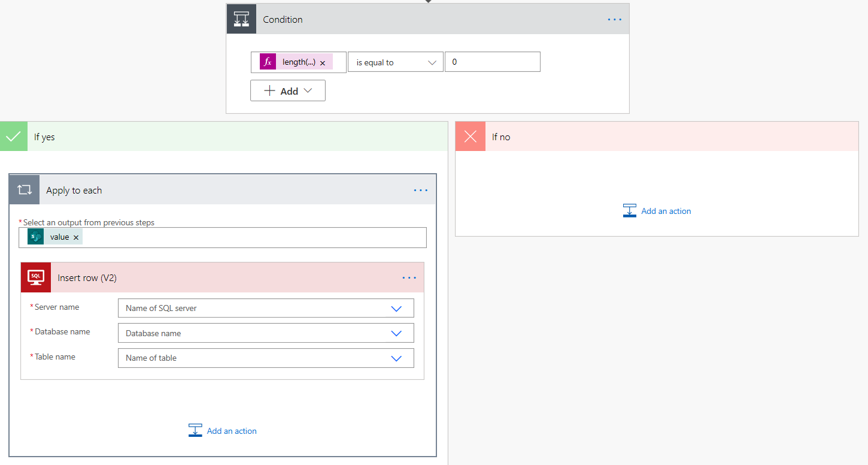Viewport: 868px width, 465px height.
Task: Open the Server name dropdown
Action: 266,308
